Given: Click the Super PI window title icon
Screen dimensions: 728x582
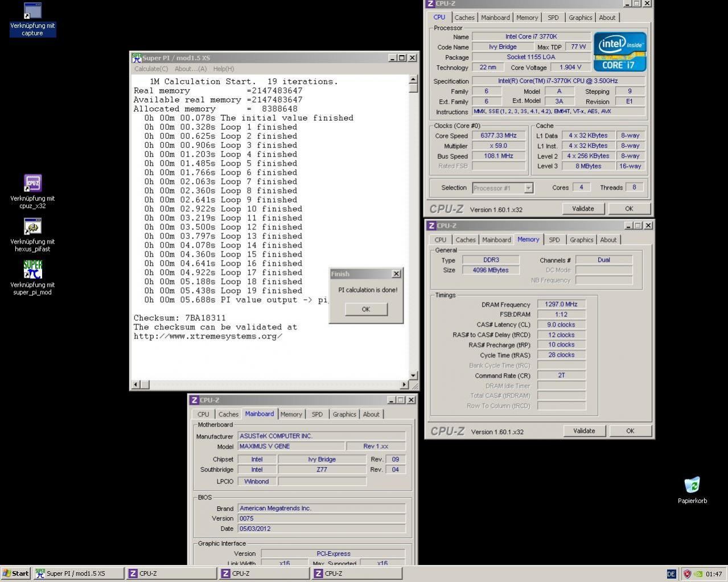Looking at the screenshot, I should [x=137, y=57].
